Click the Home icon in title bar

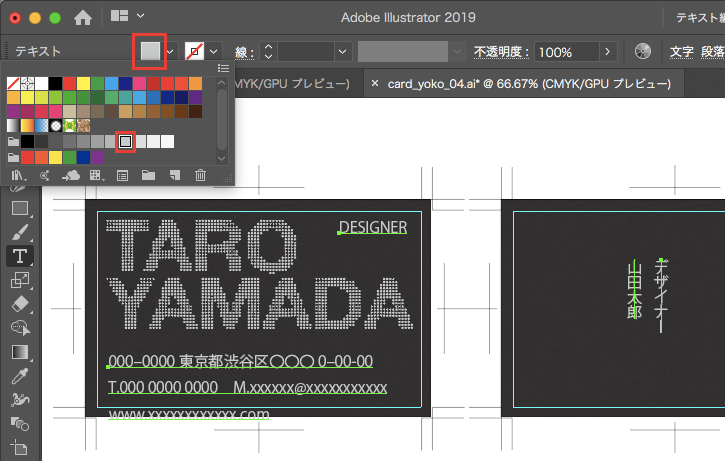[83, 17]
